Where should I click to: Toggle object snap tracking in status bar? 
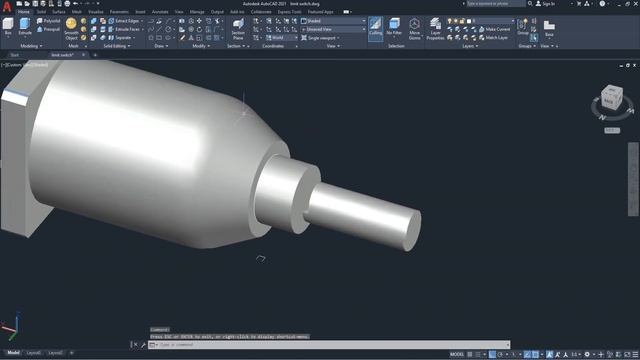pos(527,354)
